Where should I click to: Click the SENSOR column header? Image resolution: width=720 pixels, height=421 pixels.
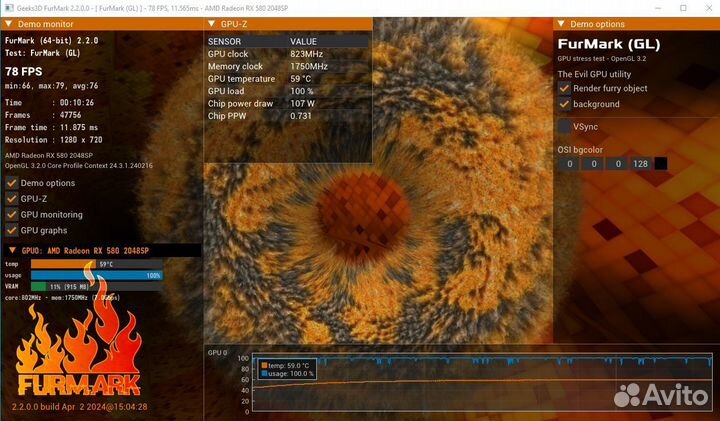(x=224, y=41)
